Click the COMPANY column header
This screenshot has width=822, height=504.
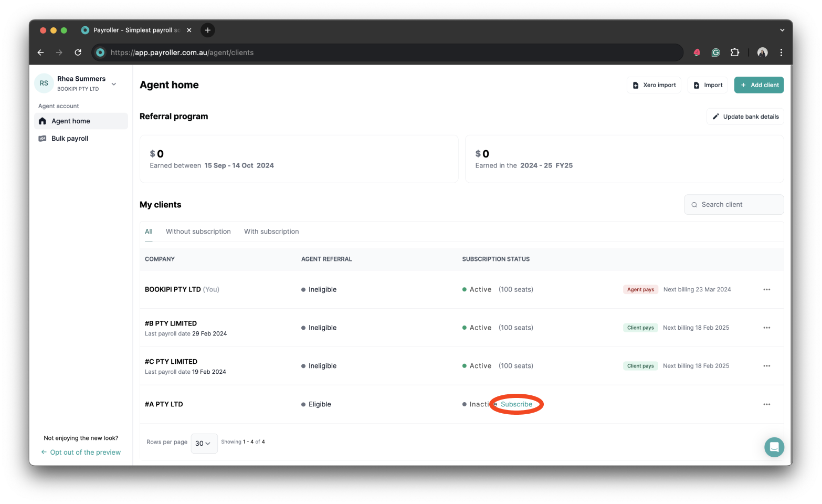pos(160,259)
